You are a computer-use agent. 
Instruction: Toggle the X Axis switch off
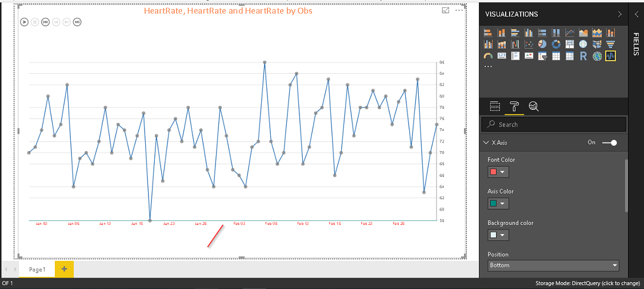click(x=610, y=142)
